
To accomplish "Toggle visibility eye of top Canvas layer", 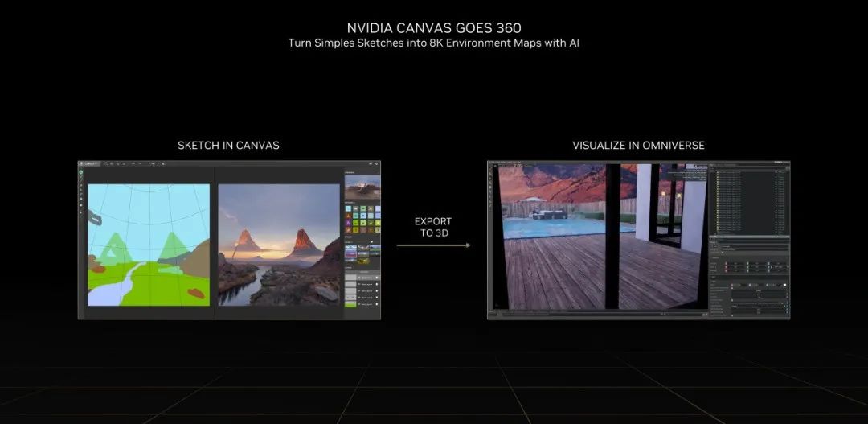I will pyautogui.click(x=358, y=278).
